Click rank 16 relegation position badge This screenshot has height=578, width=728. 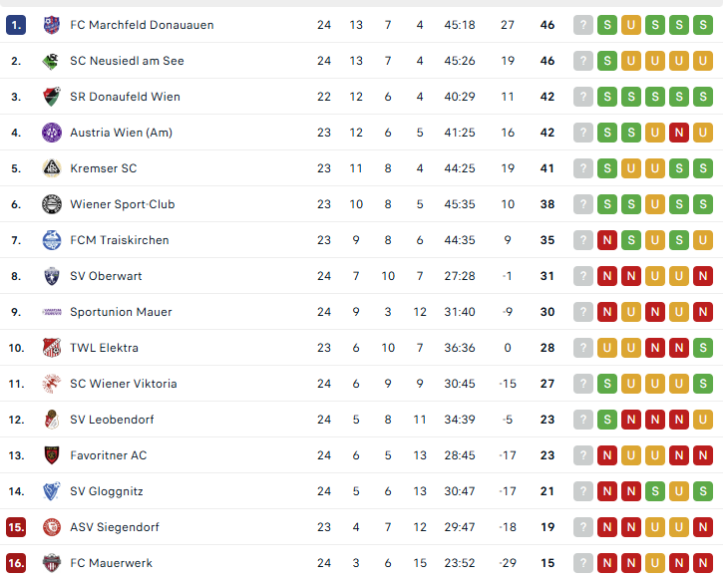pyautogui.click(x=16, y=563)
